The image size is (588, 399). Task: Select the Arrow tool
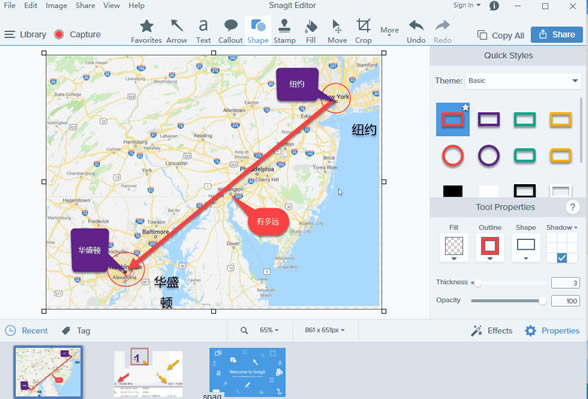coord(177,32)
